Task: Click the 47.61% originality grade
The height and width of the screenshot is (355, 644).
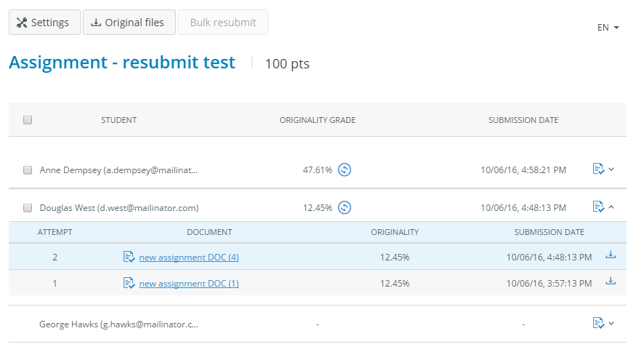Action: [x=318, y=170]
